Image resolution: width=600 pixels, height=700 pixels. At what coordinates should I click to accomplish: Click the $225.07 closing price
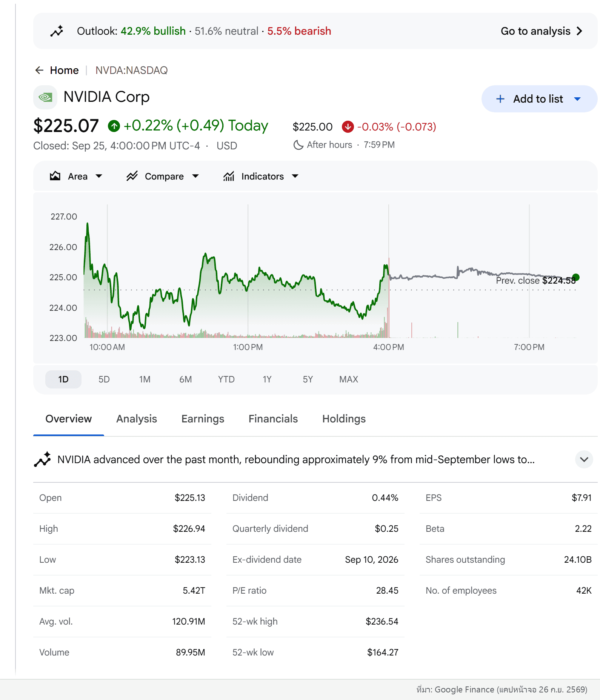(66, 126)
